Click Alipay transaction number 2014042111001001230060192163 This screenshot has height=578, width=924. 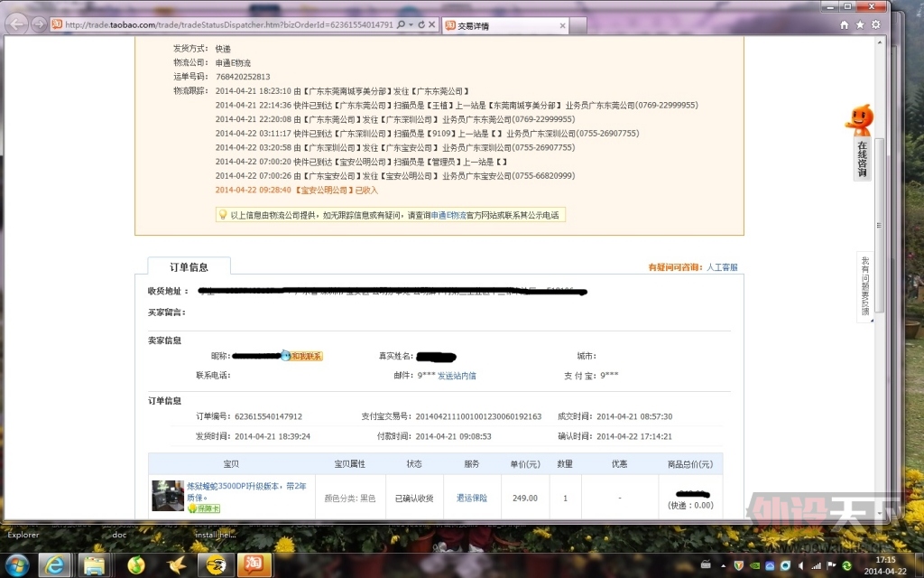click(x=478, y=416)
